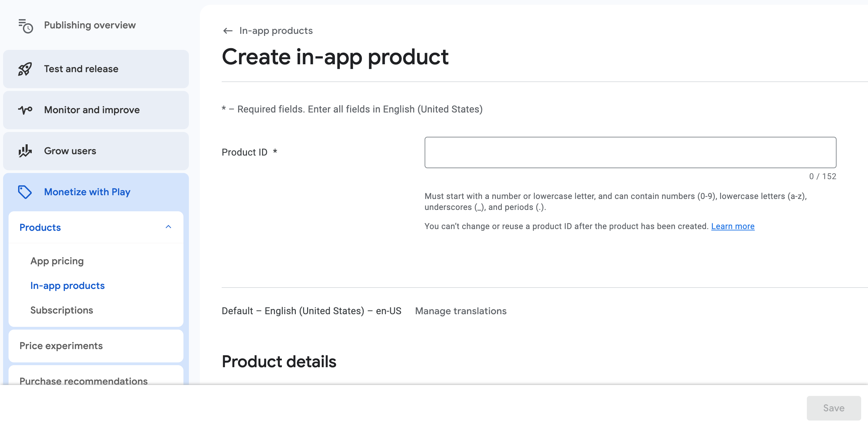
Task: Go to Price experiments
Action: click(61, 346)
